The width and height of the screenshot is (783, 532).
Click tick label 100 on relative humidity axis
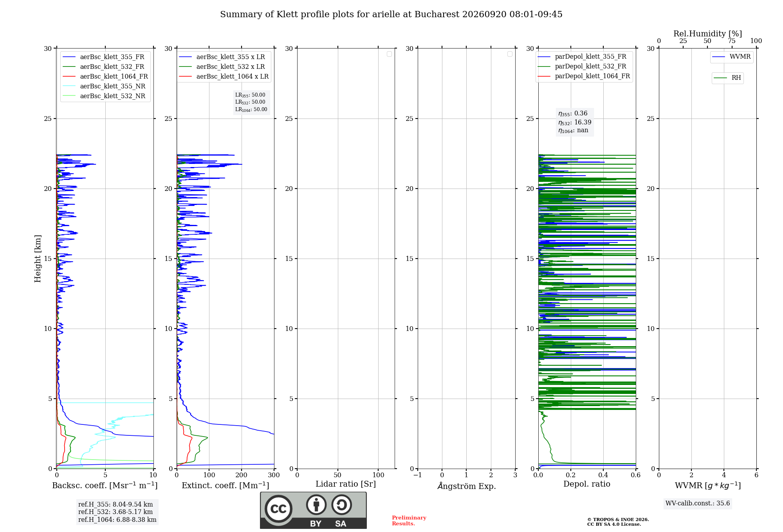[x=756, y=41]
